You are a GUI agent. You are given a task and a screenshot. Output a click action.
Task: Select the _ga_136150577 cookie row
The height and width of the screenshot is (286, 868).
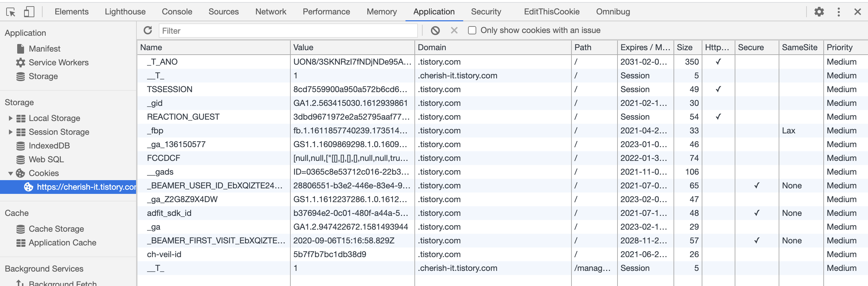click(502, 144)
